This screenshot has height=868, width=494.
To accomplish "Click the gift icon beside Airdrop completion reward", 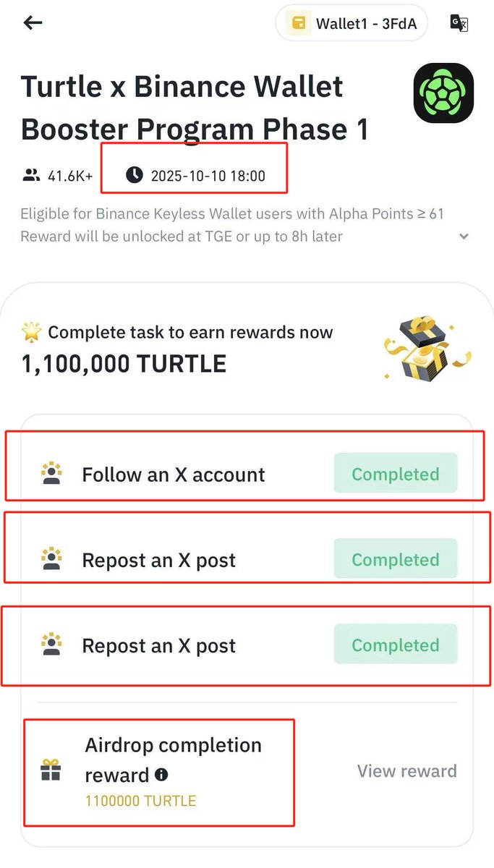I will (51, 770).
